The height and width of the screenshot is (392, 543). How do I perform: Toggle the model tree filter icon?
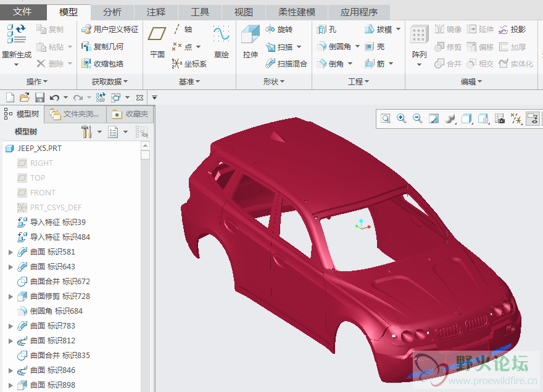pyautogui.click(x=142, y=132)
